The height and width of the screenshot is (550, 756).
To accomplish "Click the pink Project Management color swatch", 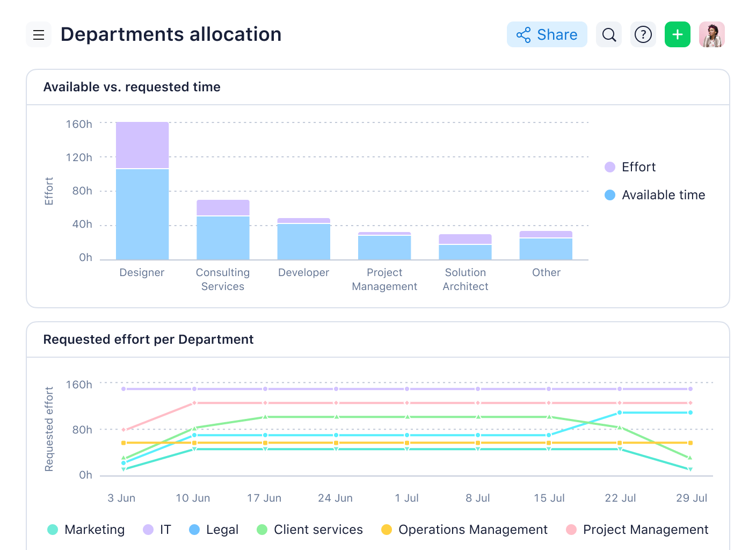I will pyautogui.click(x=571, y=530).
